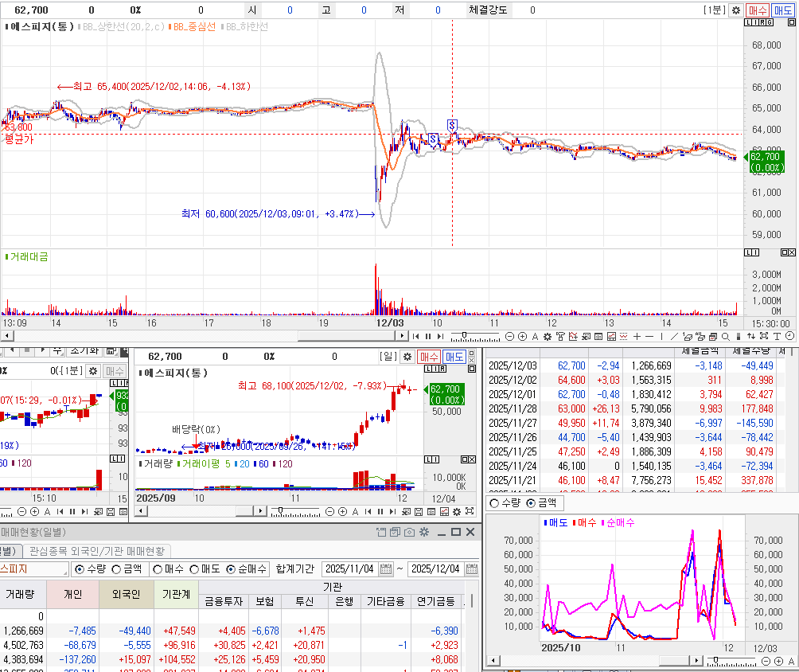Close volume pane in daily chart
Image resolution: width=799 pixels, height=672 pixels.
coord(471,459)
